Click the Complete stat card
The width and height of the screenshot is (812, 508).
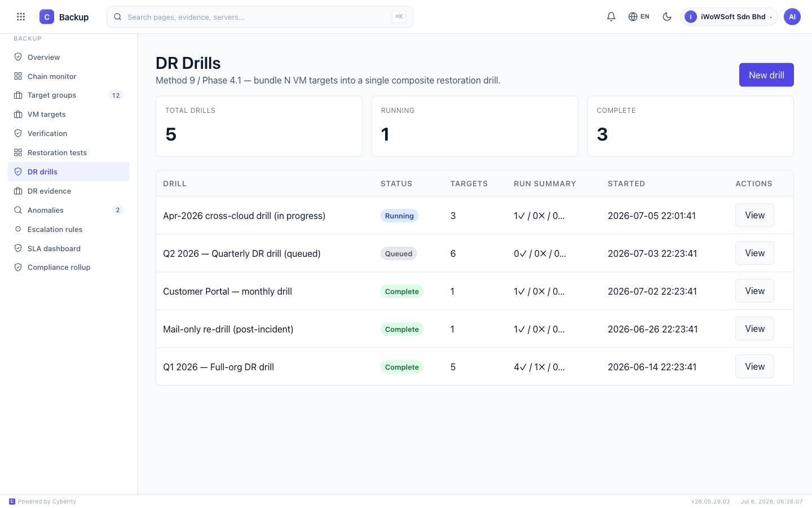click(x=691, y=126)
